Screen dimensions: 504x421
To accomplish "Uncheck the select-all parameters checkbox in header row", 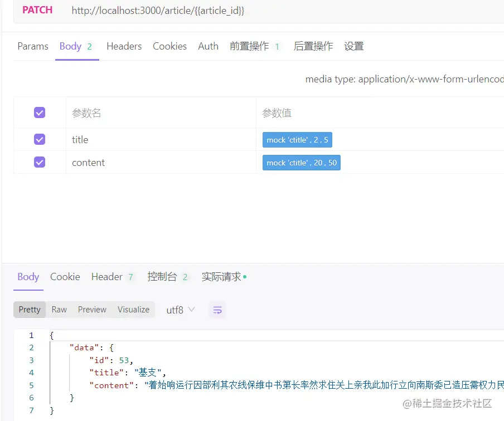I will click(x=40, y=112).
